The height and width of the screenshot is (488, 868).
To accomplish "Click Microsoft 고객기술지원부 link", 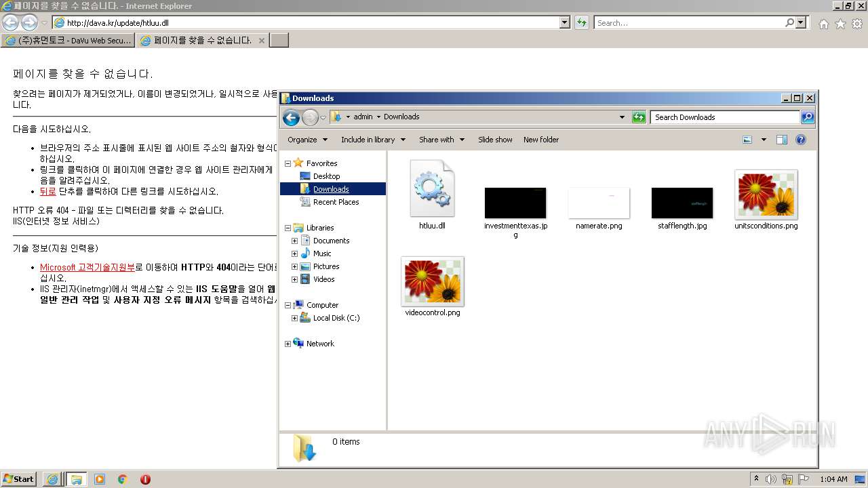I will tap(87, 267).
